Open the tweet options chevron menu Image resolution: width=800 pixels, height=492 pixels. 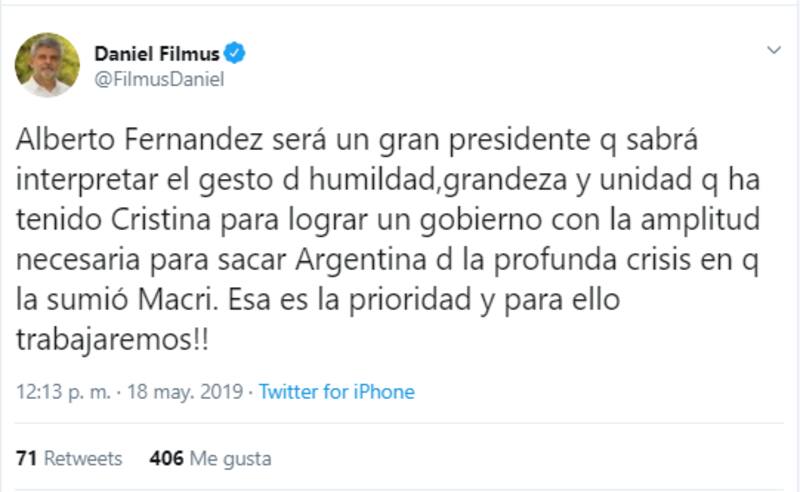773,50
